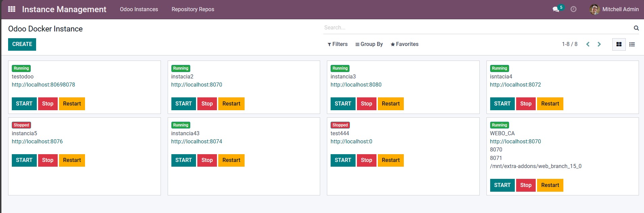
Task: Open link http://localhost:0
Action: pos(352,142)
